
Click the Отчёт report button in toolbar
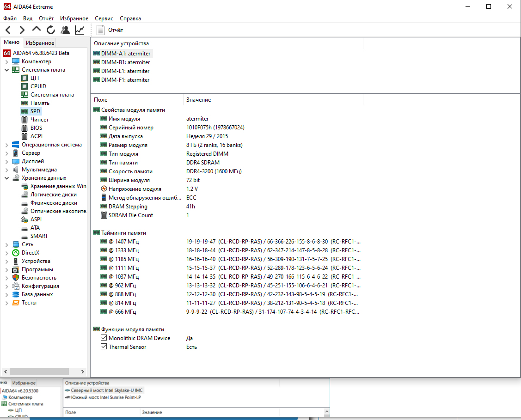[x=110, y=30]
